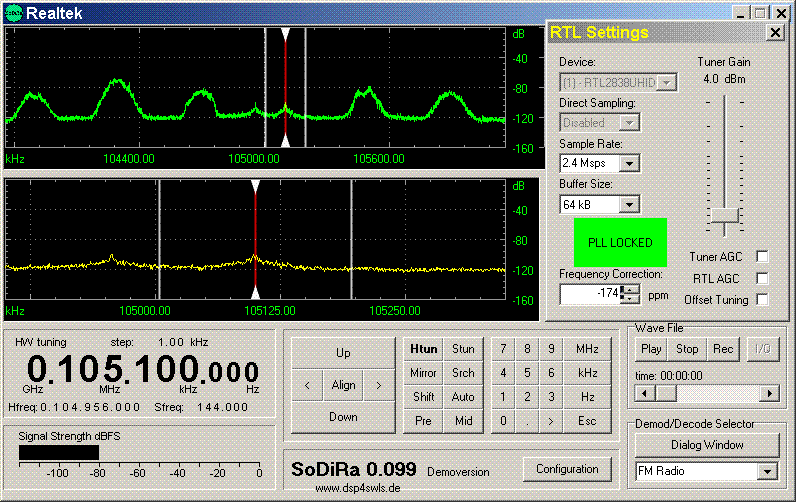Open the Dialog Window button
The width and height of the screenshot is (796, 502).
(x=707, y=445)
